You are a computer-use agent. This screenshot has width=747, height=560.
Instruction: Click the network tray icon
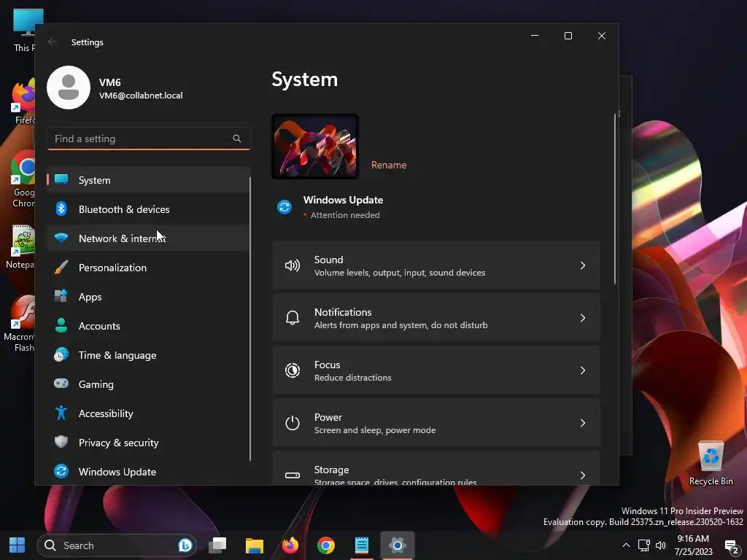pyautogui.click(x=643, y=545)
